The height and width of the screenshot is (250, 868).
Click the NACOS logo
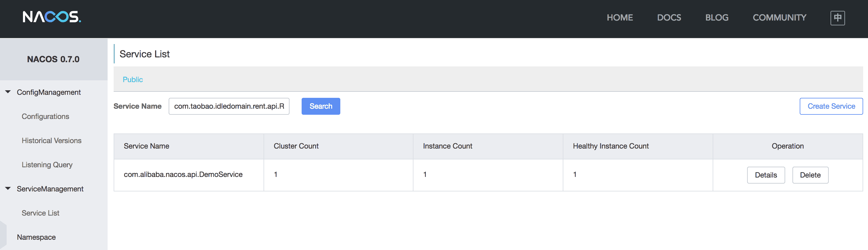point(52,17)
